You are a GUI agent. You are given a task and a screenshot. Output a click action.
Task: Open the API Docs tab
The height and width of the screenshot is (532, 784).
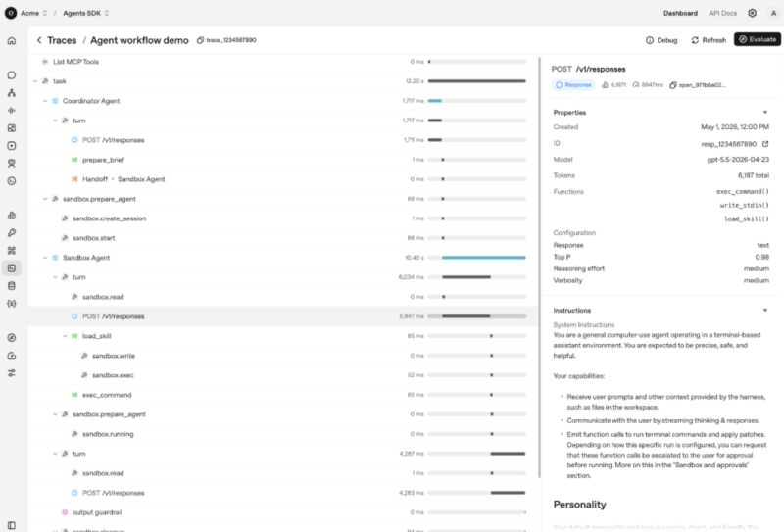coord(722,13)
